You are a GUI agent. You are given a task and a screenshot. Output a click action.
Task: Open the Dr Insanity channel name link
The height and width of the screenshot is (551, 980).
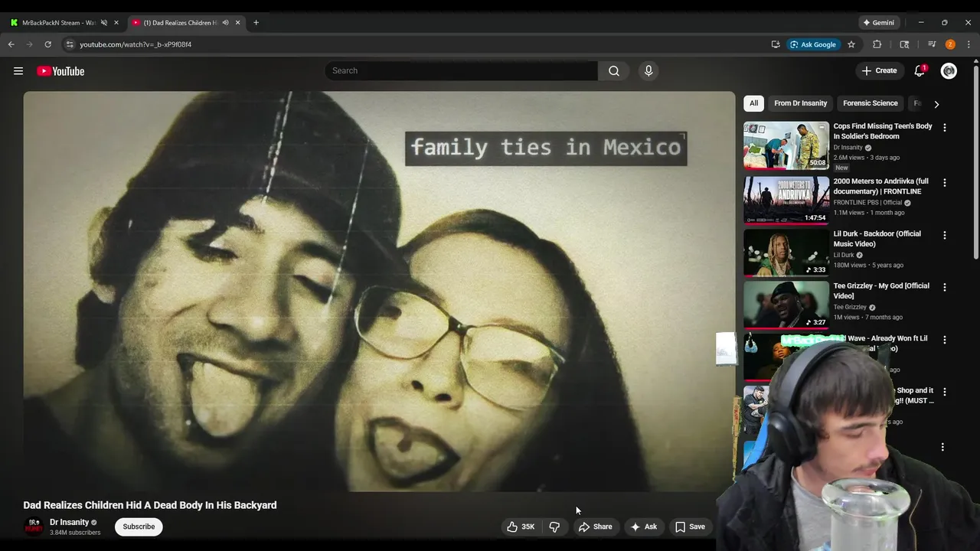click(69, 523)
